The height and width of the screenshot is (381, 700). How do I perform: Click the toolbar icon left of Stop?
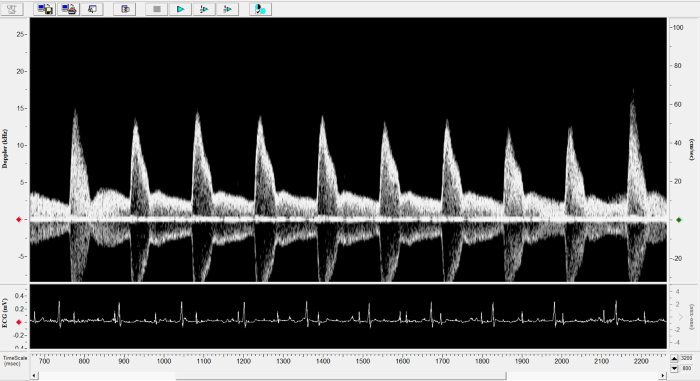click(x=125, y=9)
